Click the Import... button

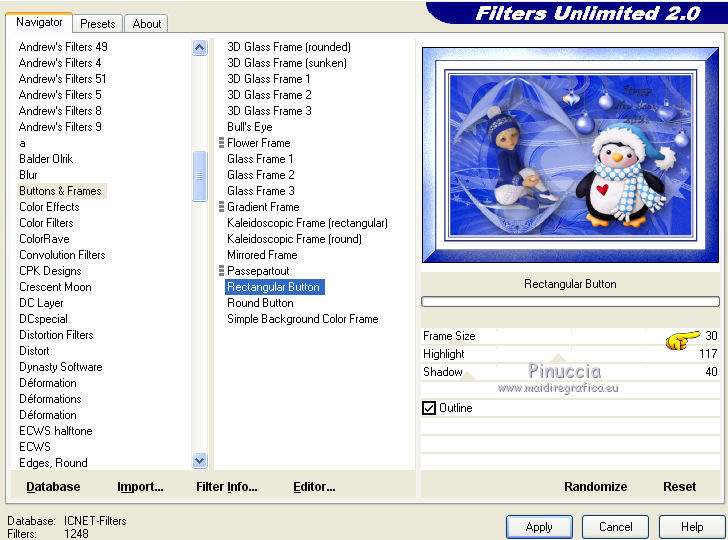[x=140, y=487]
